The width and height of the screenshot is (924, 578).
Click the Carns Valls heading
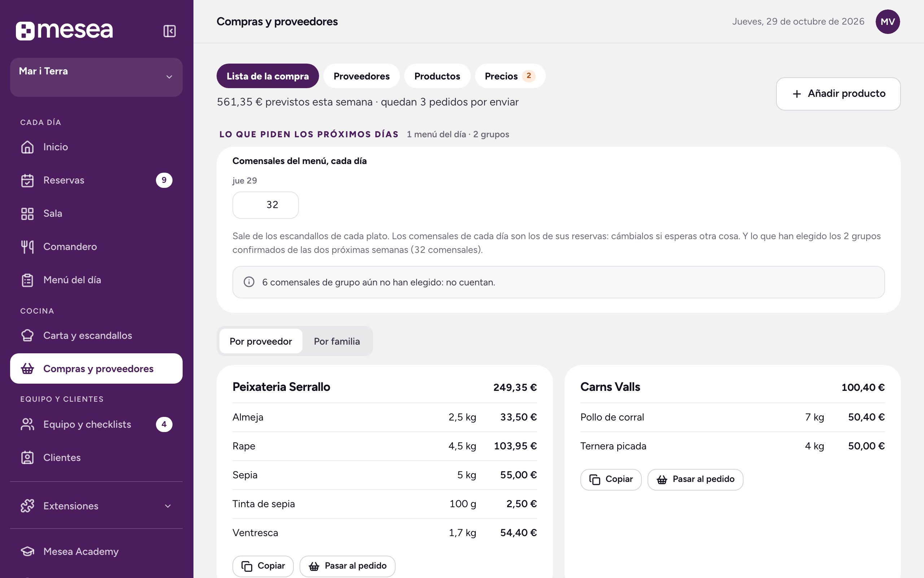pyautogui.click(x=610, y=387)
